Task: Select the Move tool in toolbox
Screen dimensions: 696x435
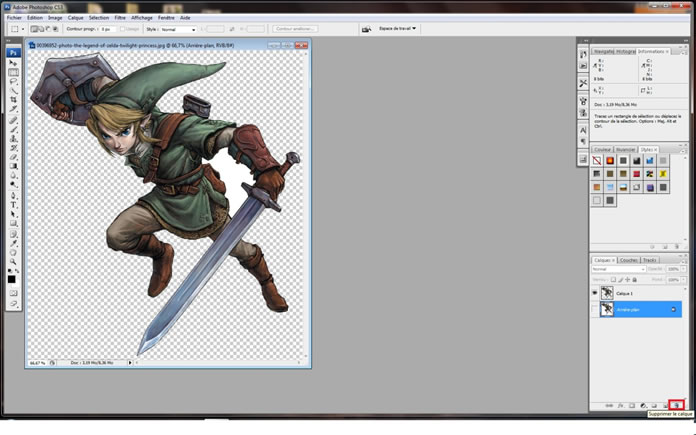Action: [13, 63]
